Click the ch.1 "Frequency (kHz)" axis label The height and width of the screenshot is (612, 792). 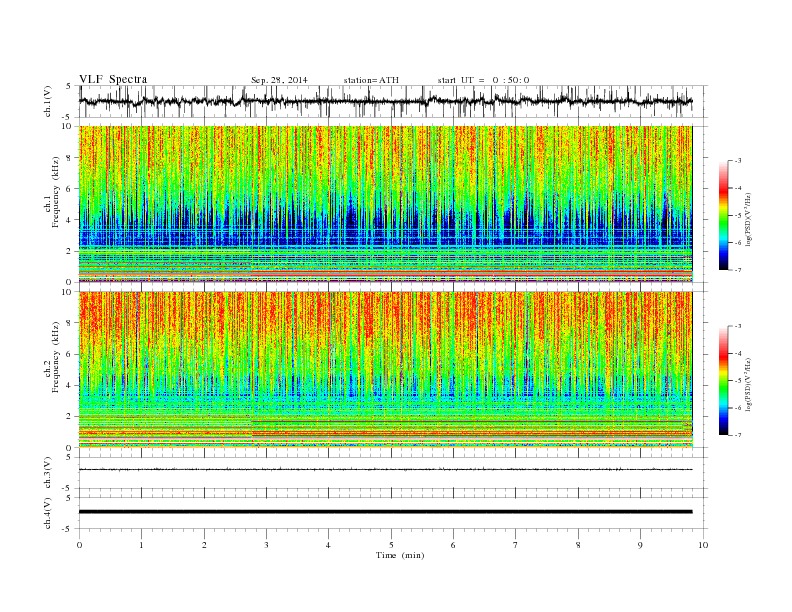point(56,192)
